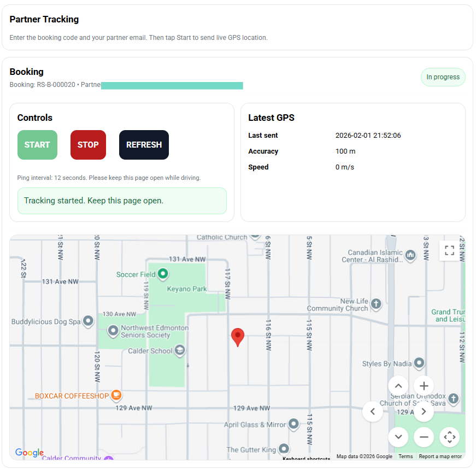Image resolution: width=476 pixels, height=474 pixels.
Task: Click the Keyano Park label
Action: click(x=187, y=289)
